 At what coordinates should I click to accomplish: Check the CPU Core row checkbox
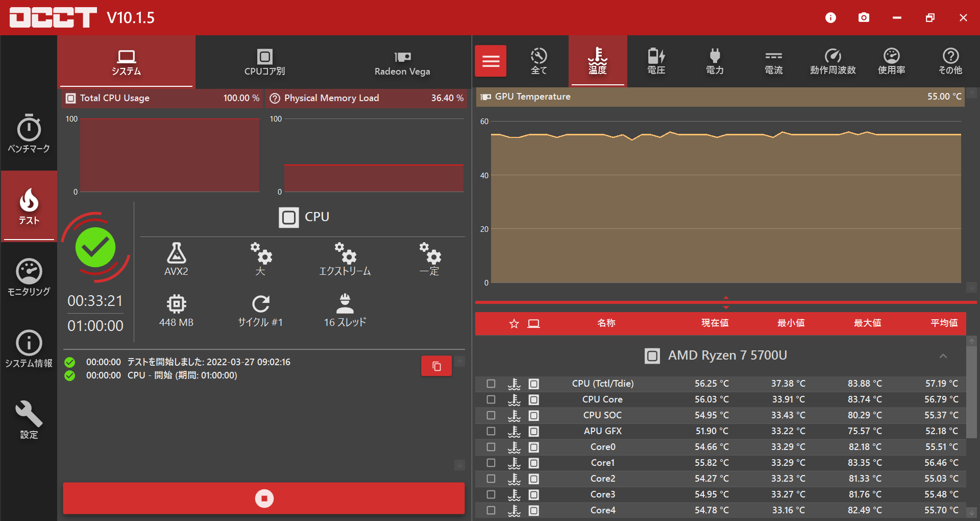[x=491, y=399]
